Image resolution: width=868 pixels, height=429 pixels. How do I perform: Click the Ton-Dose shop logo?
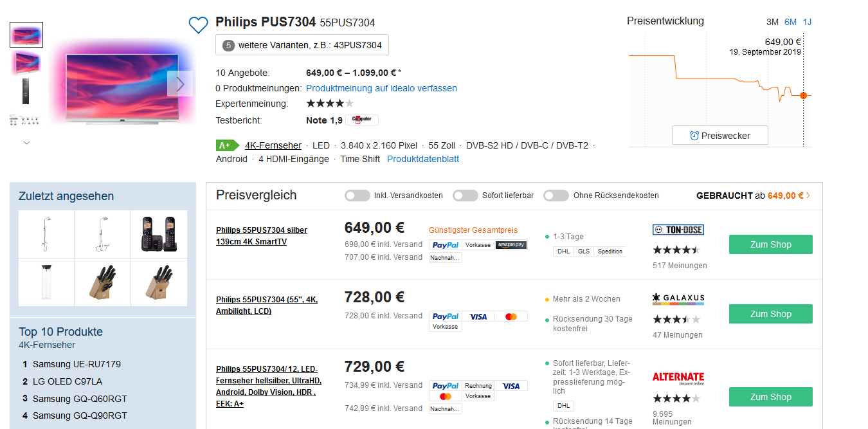click(x=678, y=230)
